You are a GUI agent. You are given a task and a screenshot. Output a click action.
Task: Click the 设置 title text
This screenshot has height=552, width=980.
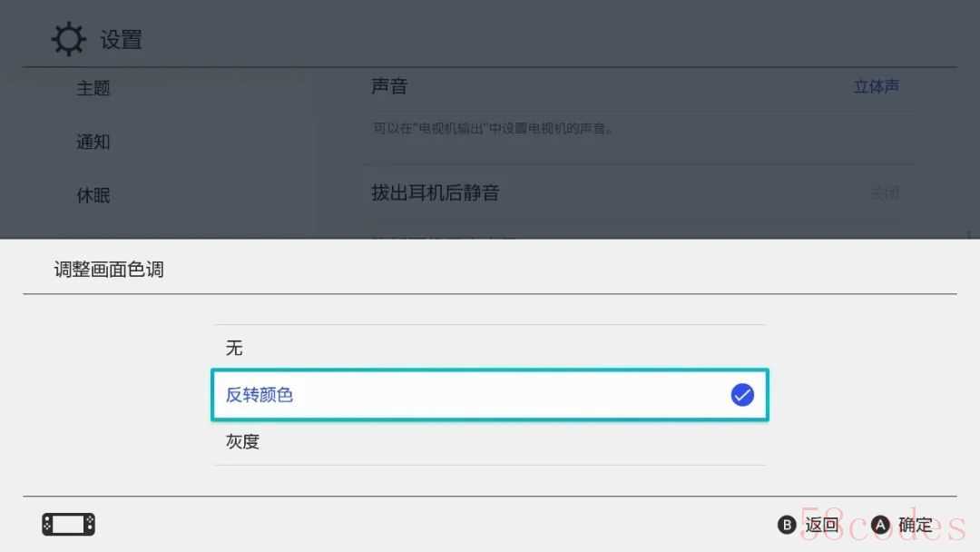pyautogui.click(x=122, y=40)
